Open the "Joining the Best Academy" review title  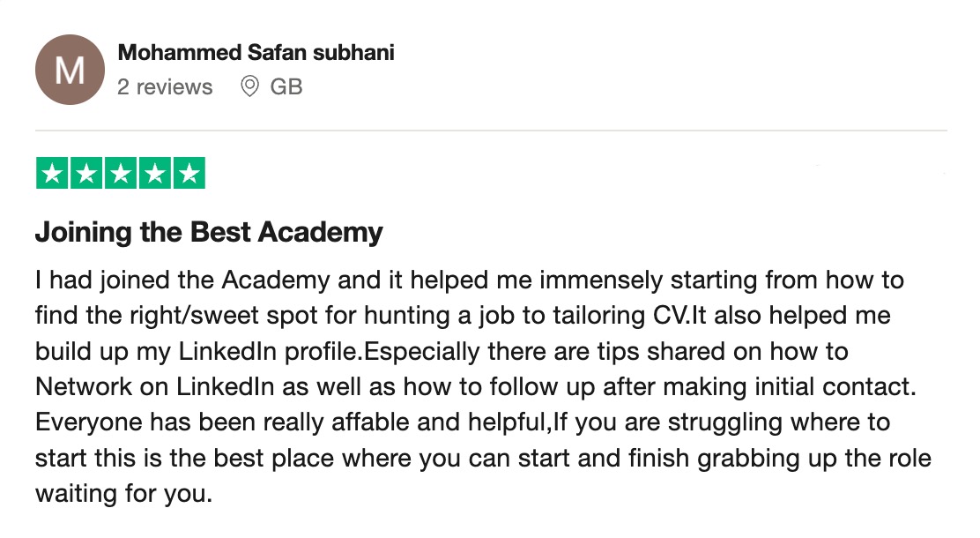pos(209,233)
